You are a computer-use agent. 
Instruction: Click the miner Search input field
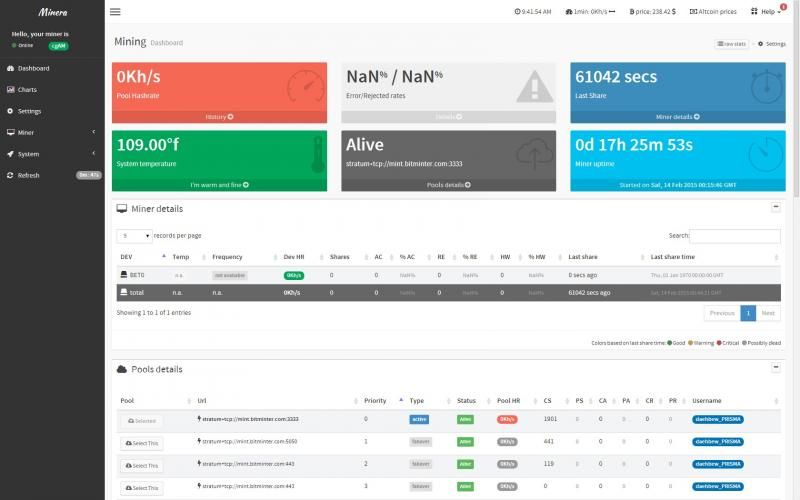pos(735,236)
